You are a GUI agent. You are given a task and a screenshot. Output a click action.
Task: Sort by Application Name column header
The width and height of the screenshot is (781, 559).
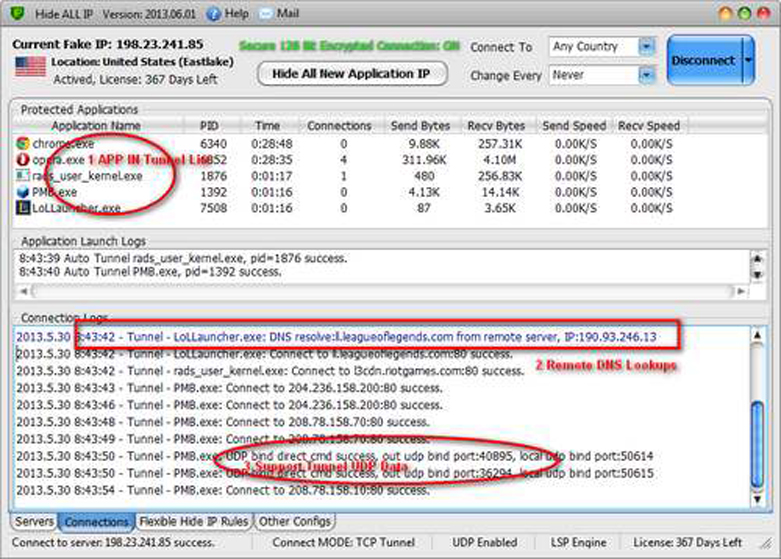[97, 126]
